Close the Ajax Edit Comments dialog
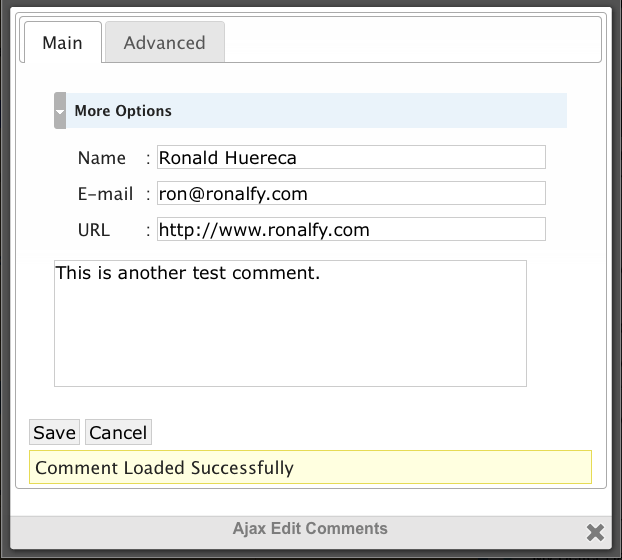 (x=595, y=532)
